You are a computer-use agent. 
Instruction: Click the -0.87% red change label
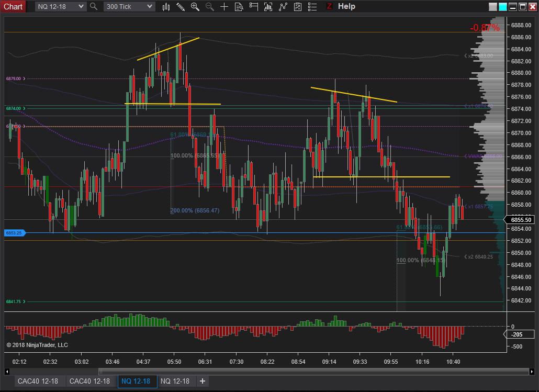pyautogui.click(x=485, y=28)
